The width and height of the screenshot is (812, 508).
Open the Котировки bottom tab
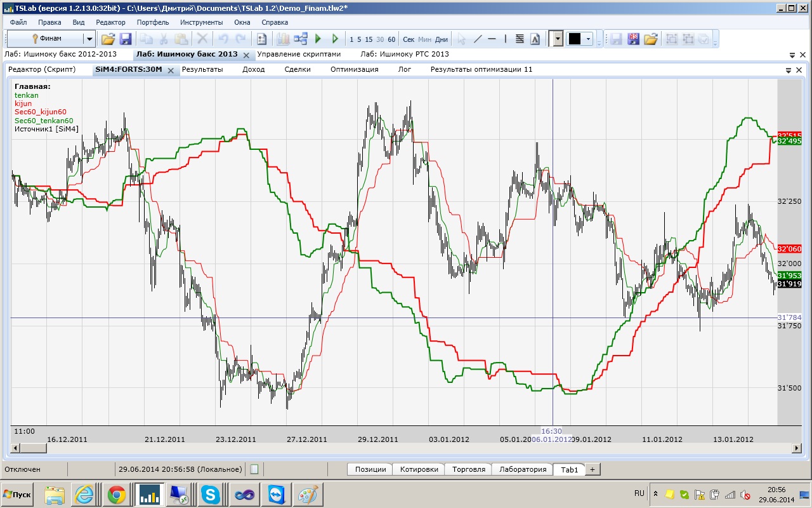(419, 469)
